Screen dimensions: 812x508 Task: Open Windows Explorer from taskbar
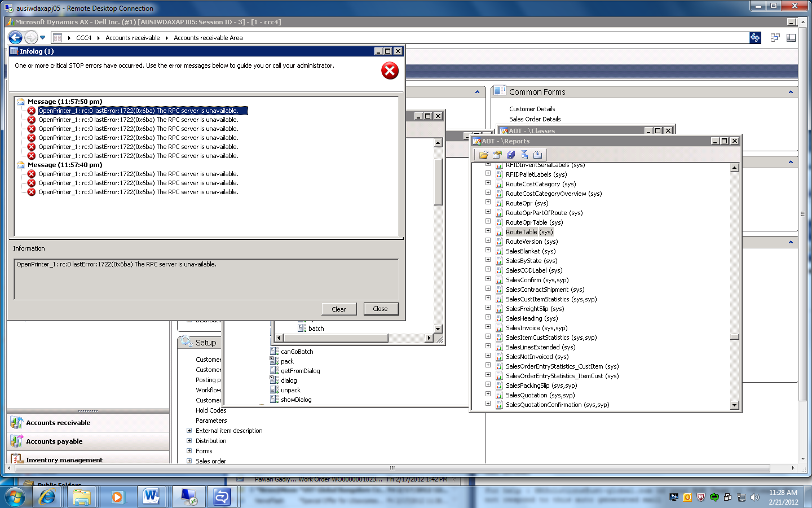pyautogui.click(x=82, y=497)
